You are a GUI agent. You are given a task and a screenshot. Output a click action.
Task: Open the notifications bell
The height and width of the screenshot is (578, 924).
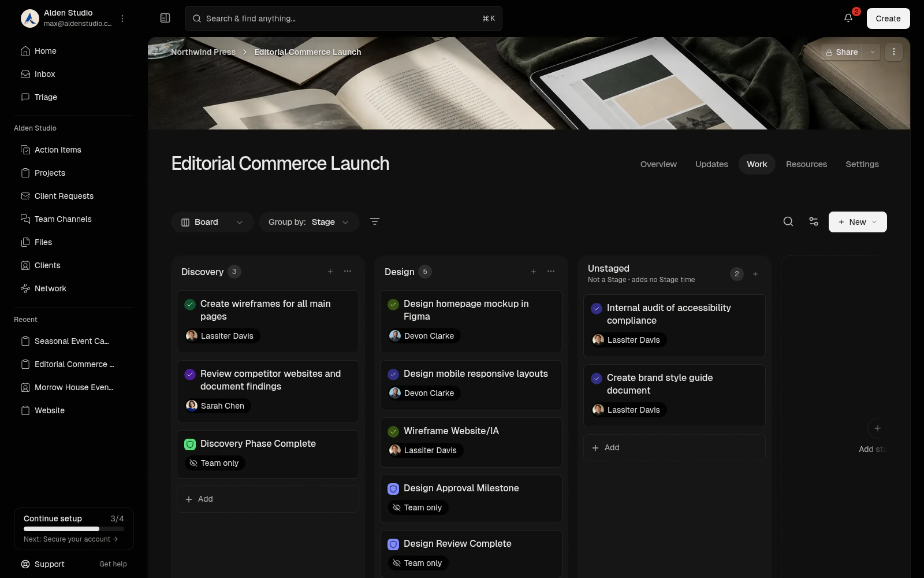[x=848, y=18]
